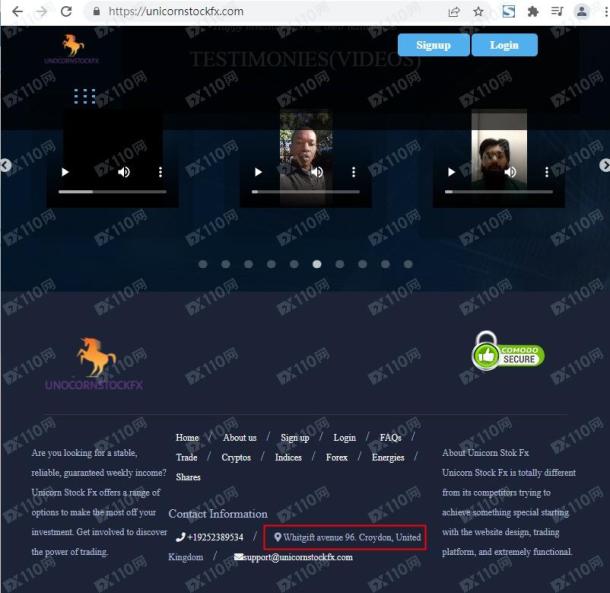
Task: Open the Indices footer link
Action: [x=288, y=458]
